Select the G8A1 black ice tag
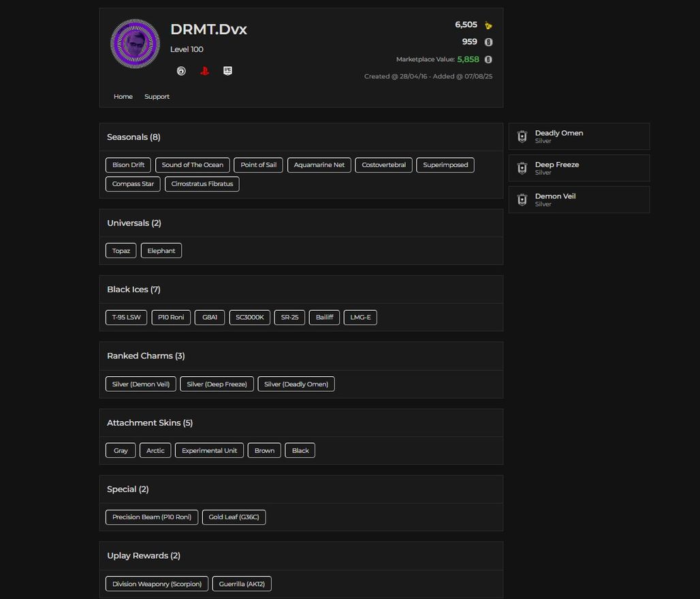The image size is (700, 599). [210, 317]
